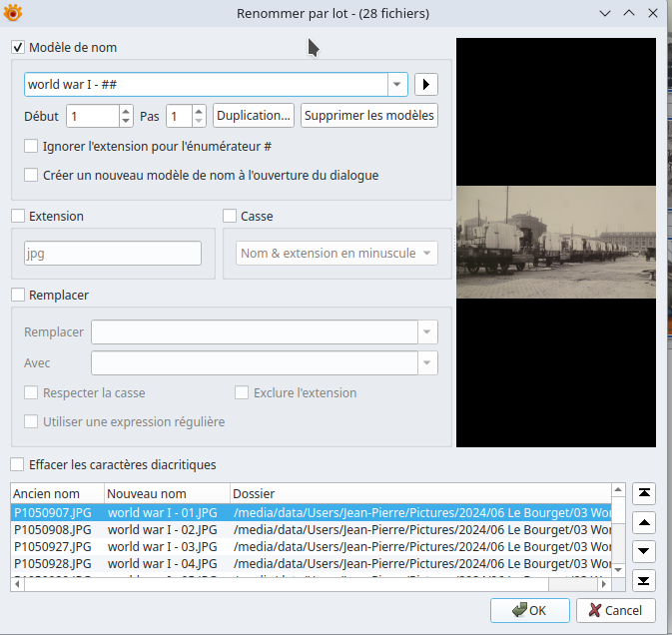Uncheck the Modèle de nom checkbox
Screen dimensions: 672x635
click(18, 47)
